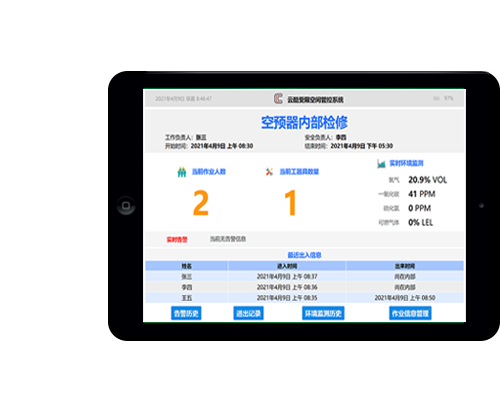
Task: Select the 张三 row in the table
Action: (x=304, y=276)
